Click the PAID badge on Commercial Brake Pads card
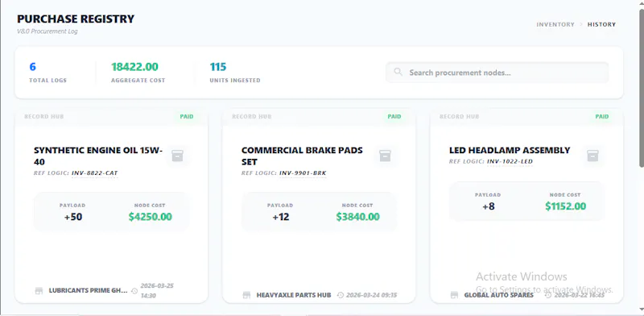Viewport: 644px width, 316px height. (x=394, y=117)
